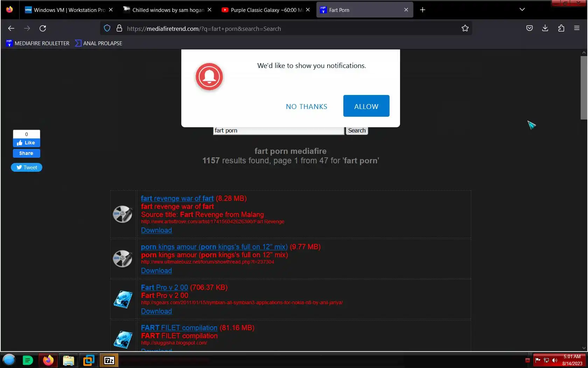Click the artisttrove.com source URL text
This screenshot has height=368, width=588.
[x=212, y=222]
